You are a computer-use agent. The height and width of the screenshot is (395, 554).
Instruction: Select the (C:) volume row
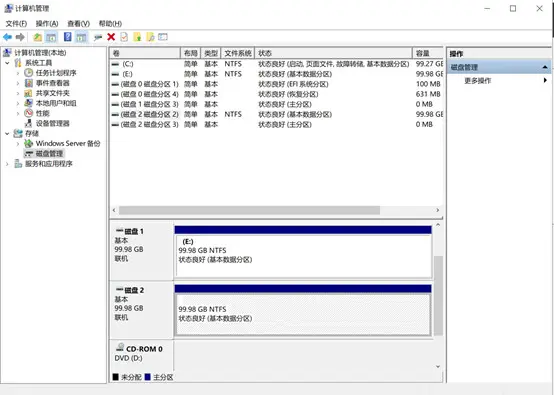coord(277,64)
